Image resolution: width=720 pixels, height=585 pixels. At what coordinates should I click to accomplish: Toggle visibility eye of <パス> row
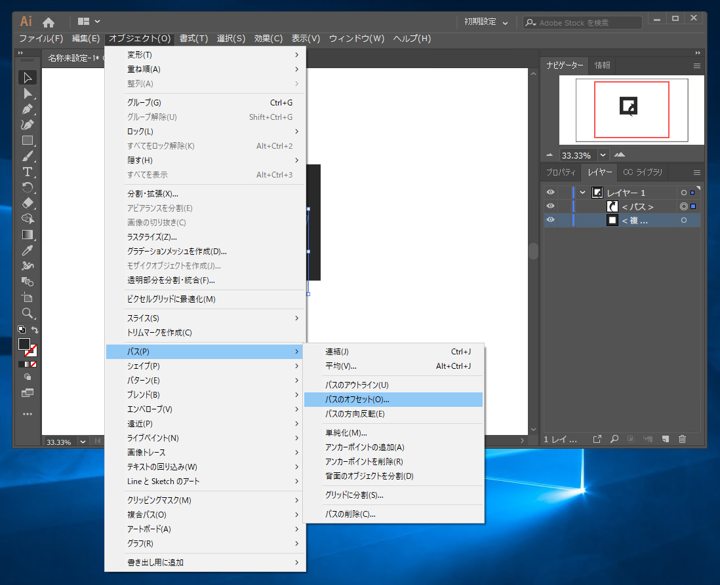[x=550, y=206]
